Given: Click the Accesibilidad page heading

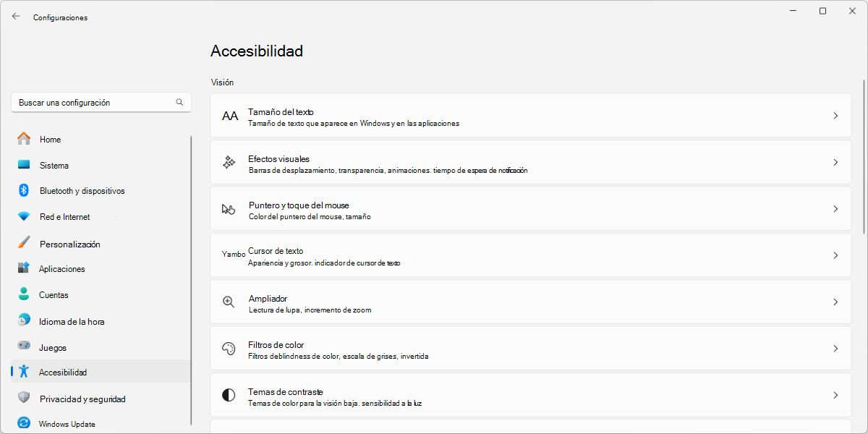Looking at the screenshot, I should [x=257, y=51].
